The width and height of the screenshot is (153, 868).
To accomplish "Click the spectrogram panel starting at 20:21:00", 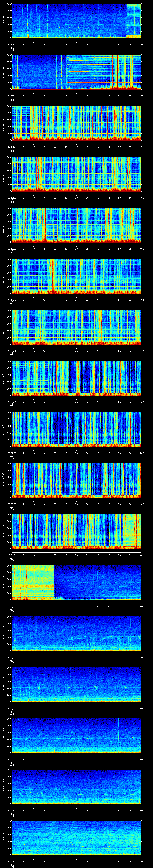I will pyautogui.click(x=77, y=378).
